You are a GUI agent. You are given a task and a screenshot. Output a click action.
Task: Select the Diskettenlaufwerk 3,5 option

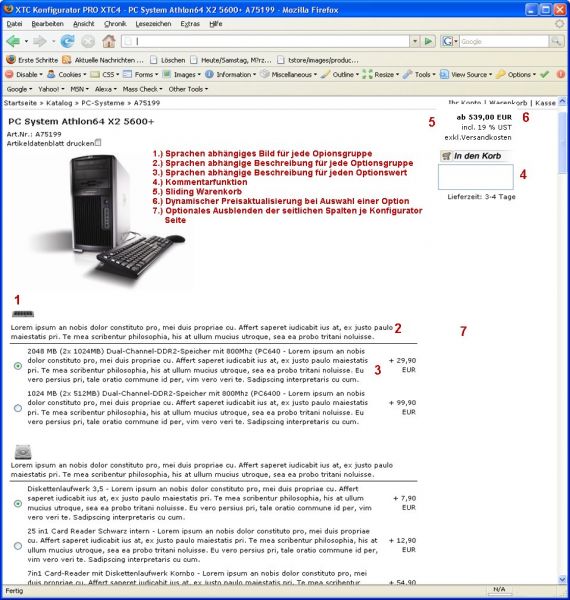pyautogui.click(x=18, y=504)
